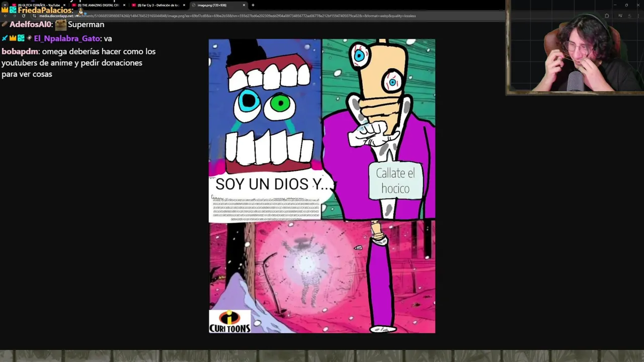Click chat username El_Npalabra_Gato
Viewport: 644px width, 362px height.
67,38
